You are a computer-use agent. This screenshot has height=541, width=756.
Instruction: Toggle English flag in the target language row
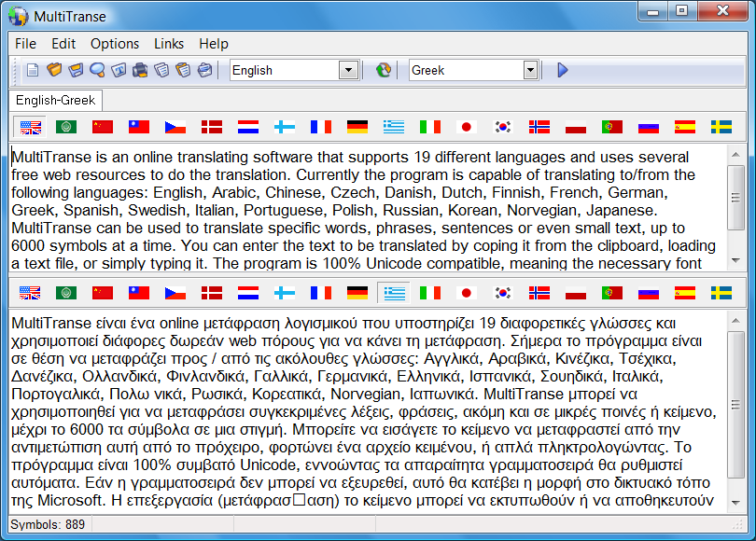[x=30, y=293]
